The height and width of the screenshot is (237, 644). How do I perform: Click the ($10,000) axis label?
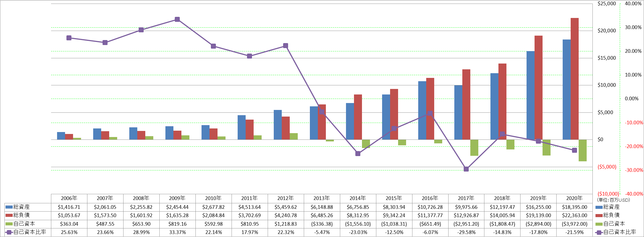(608, 194)
